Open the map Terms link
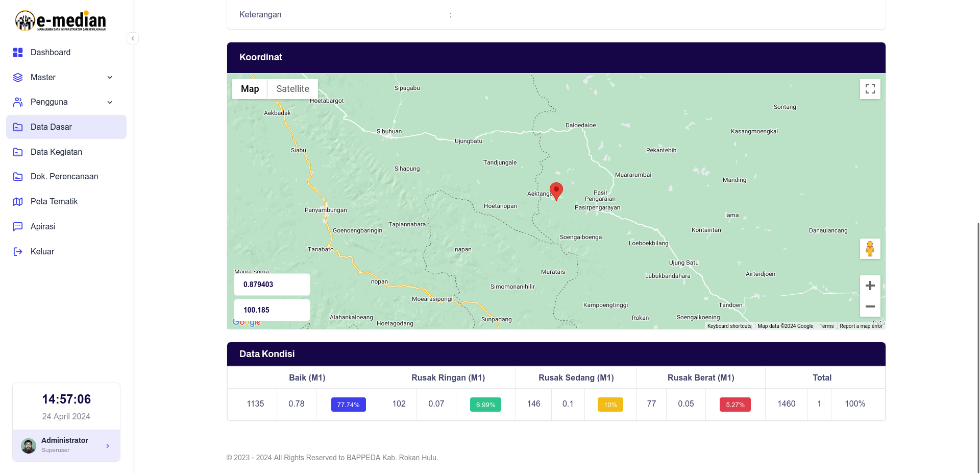Viewport: 980px width, 474px height. (x=826, y=326)
